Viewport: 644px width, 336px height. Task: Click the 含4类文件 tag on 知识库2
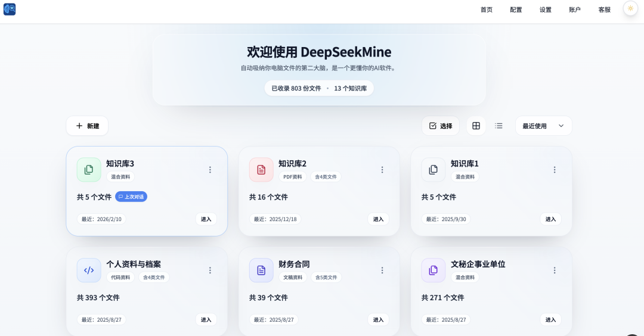[x=326, y=177]
